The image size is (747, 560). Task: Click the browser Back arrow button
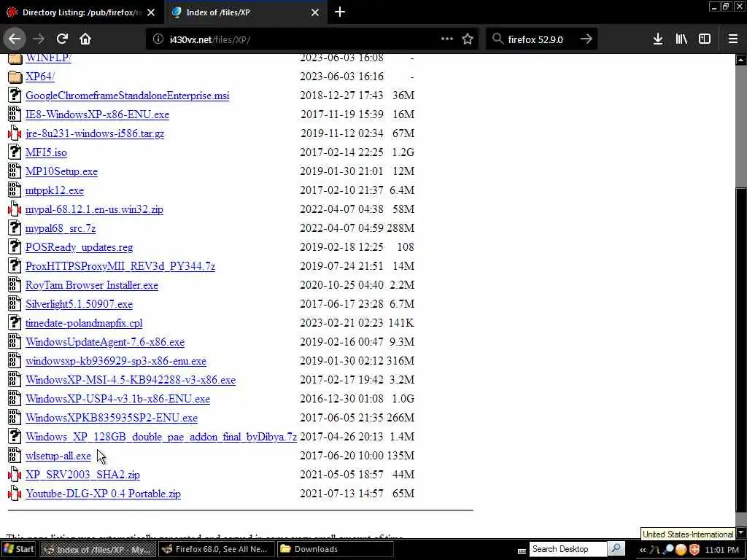tap(15, 39)
